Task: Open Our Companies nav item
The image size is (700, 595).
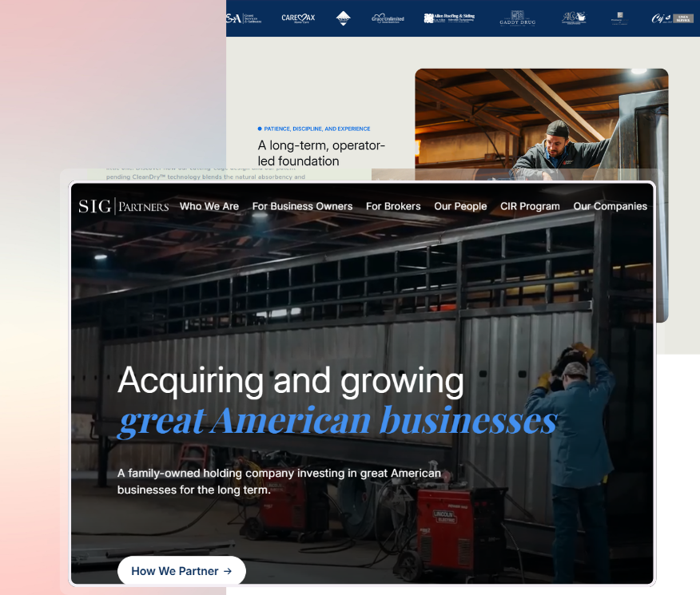Action: [611, 206]
